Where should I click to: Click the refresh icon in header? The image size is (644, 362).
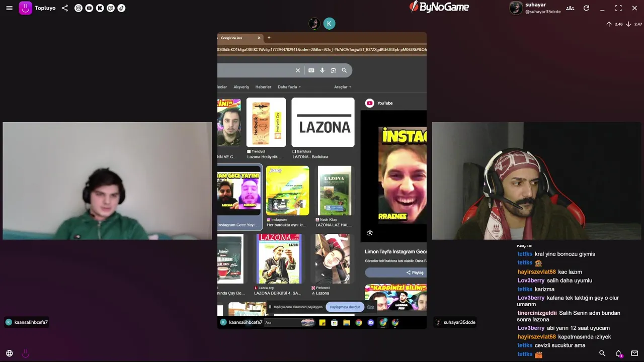586,8
